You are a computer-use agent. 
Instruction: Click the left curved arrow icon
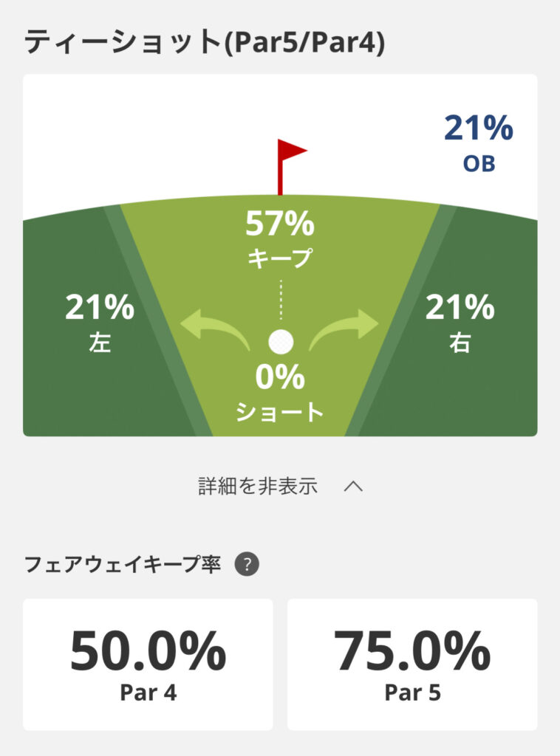(215, 327)
